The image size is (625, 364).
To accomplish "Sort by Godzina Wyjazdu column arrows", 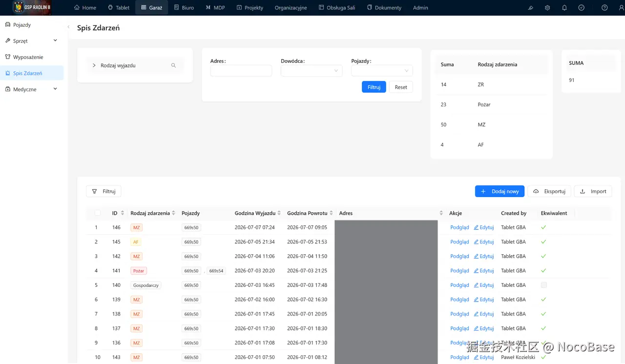I will coord(279,213).
